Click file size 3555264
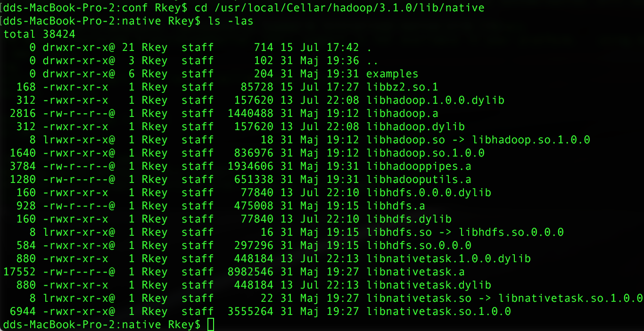 click(250, 312)
